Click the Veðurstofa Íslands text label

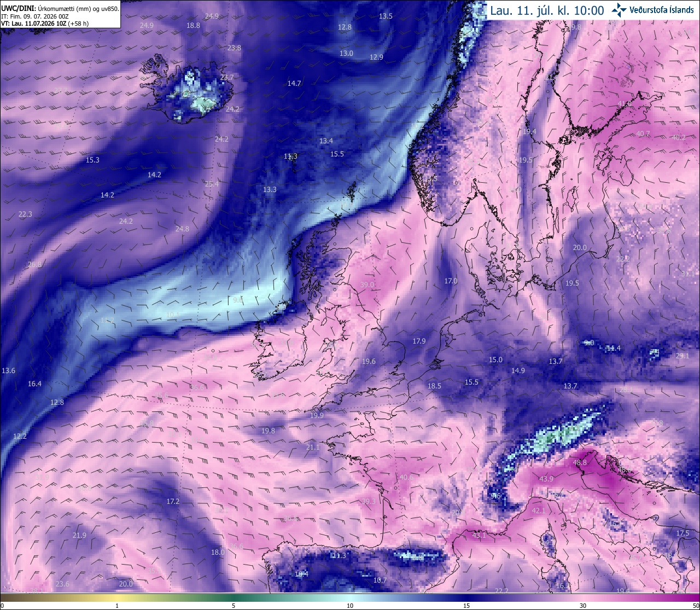click(662, 10)
